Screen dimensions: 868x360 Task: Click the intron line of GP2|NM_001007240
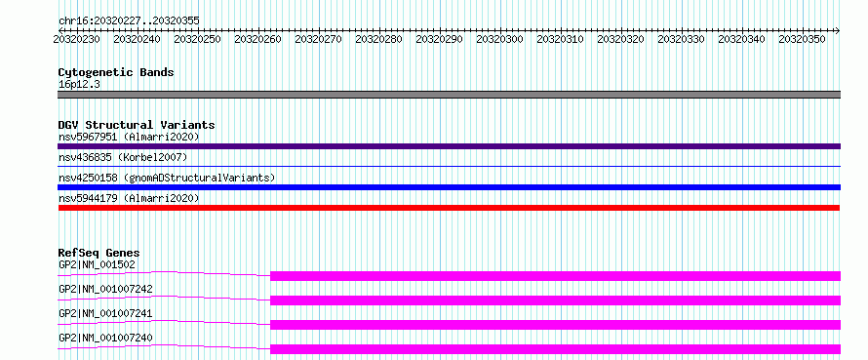click(164, 345)
